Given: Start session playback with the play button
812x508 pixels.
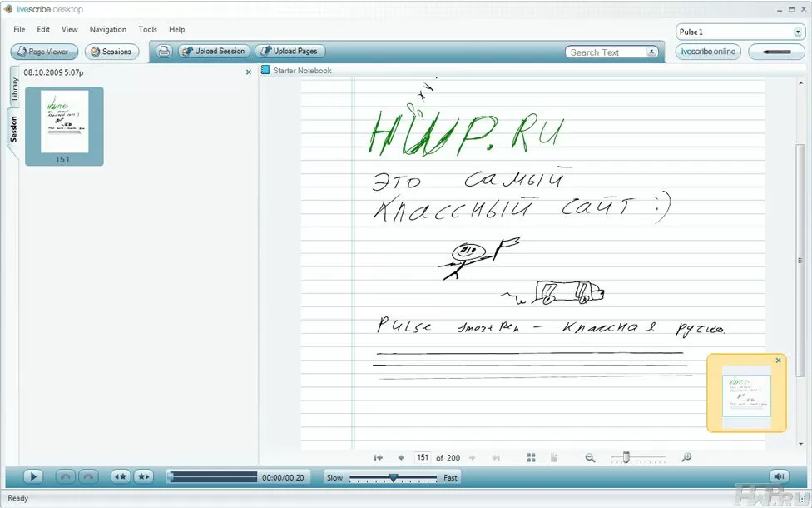Looking at the screenshot, I should (33, 476).
